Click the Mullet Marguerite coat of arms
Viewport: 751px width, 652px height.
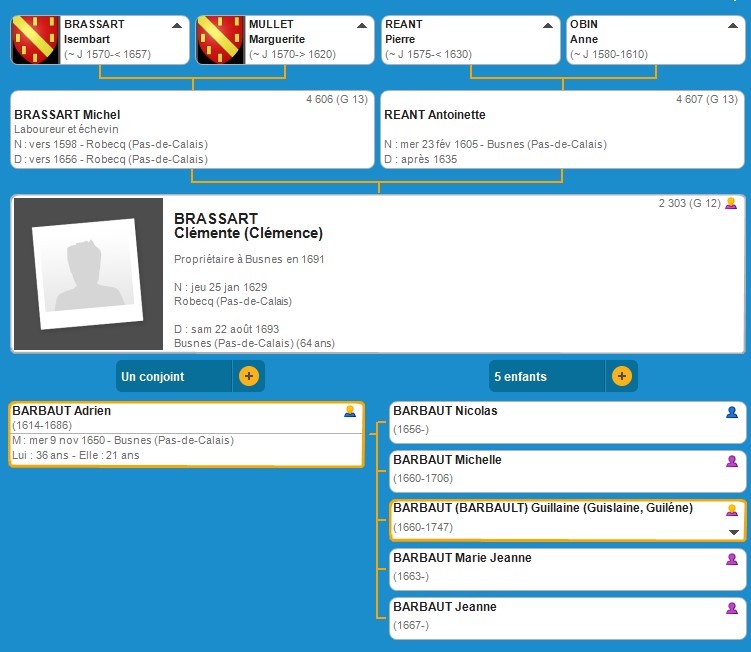tap(221, 40)
